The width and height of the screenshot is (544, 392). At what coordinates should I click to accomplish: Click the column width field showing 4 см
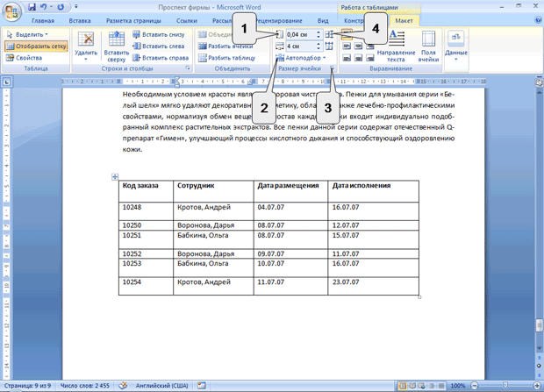click(301, 46)
